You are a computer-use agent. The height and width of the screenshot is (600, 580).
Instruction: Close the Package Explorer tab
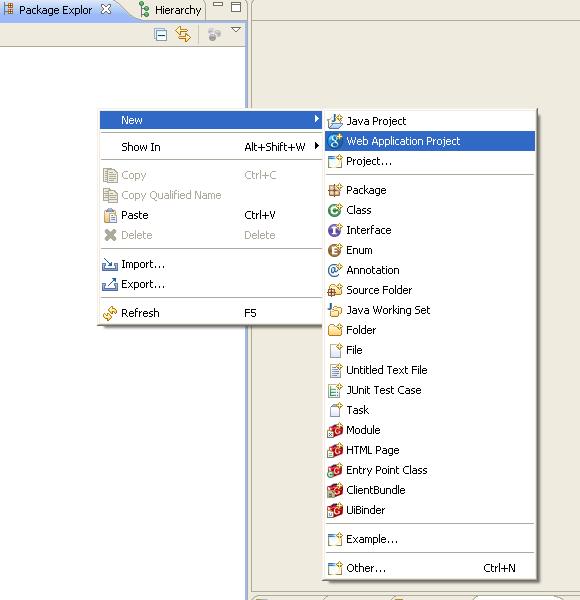pyautogui.click(x=106, y=9)
